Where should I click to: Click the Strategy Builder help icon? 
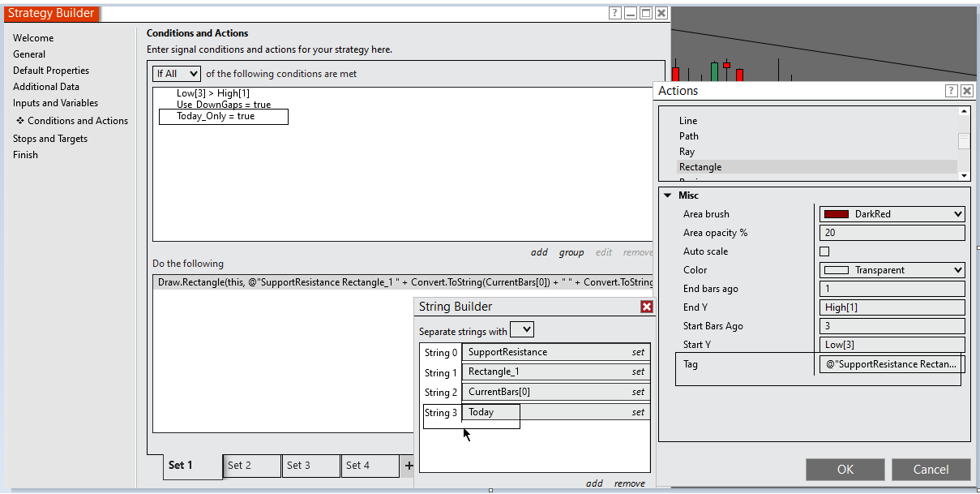pos(615,13)
